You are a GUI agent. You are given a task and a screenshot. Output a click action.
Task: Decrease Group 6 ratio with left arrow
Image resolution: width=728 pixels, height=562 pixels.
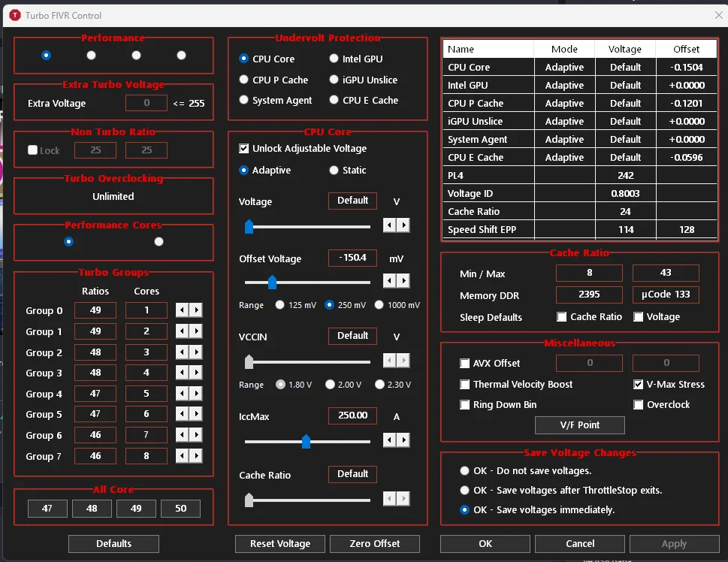(182, 435)
